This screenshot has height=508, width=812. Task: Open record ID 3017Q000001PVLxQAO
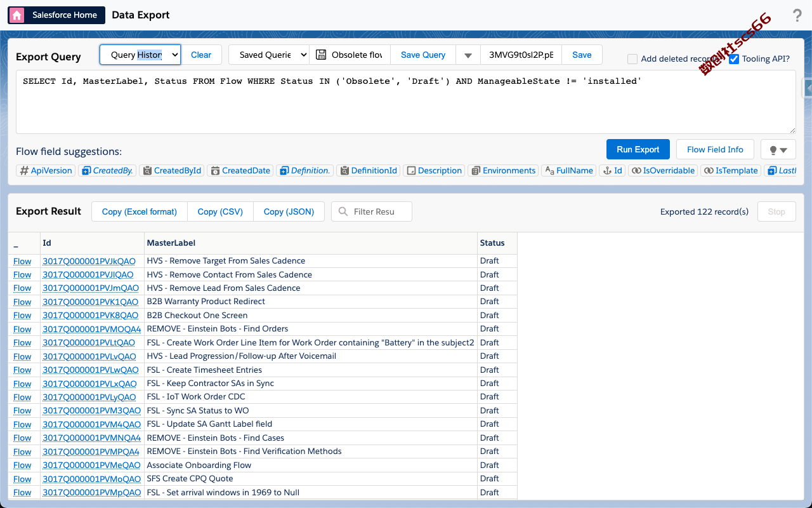(89, 384)
